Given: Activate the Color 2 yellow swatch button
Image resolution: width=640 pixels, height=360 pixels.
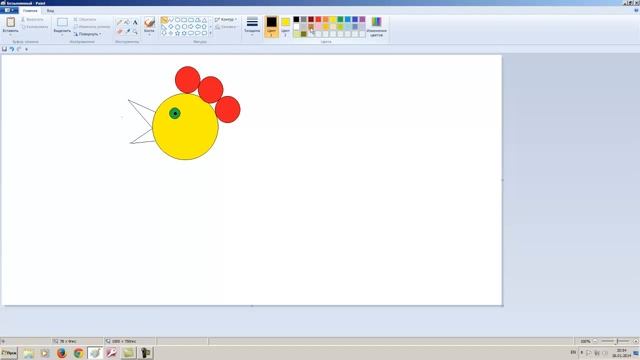Looking at the screenshot, I should click(x=285, y=26).
